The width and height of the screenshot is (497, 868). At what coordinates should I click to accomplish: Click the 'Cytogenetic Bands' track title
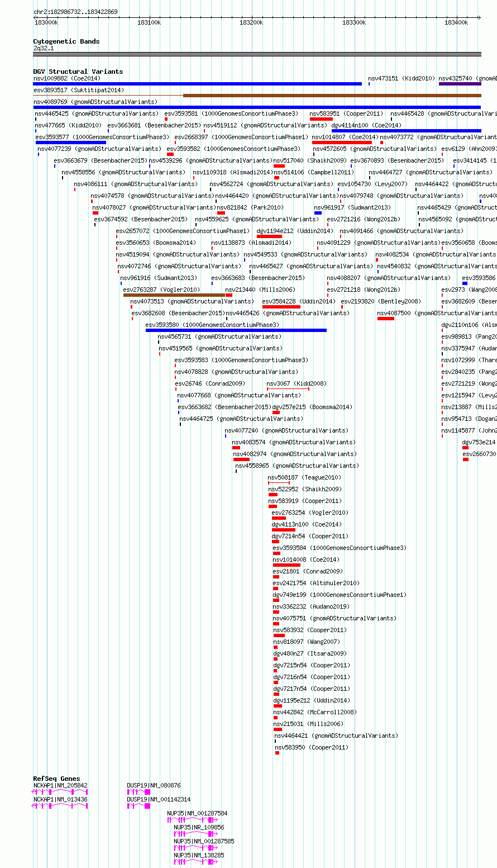(66, 41)
